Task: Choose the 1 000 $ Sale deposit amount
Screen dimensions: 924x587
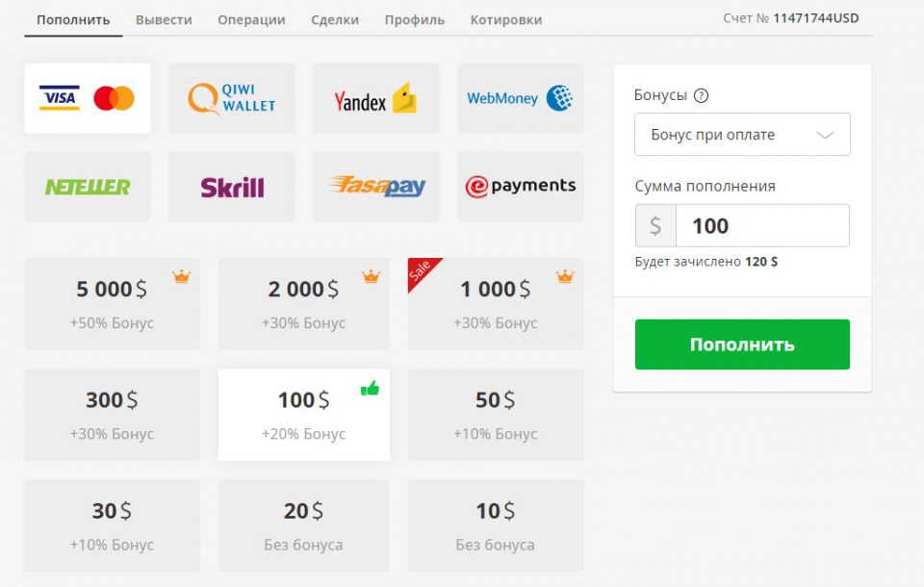Action: tap(495, 303)
